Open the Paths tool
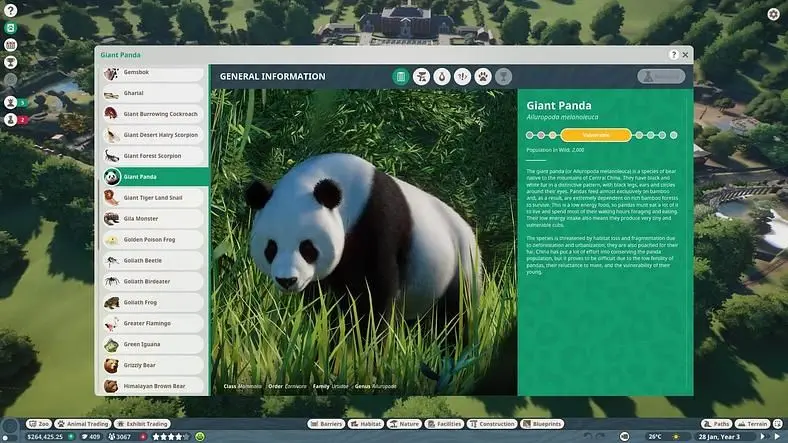This screenshot has width=788, height=443. point(716,424)
